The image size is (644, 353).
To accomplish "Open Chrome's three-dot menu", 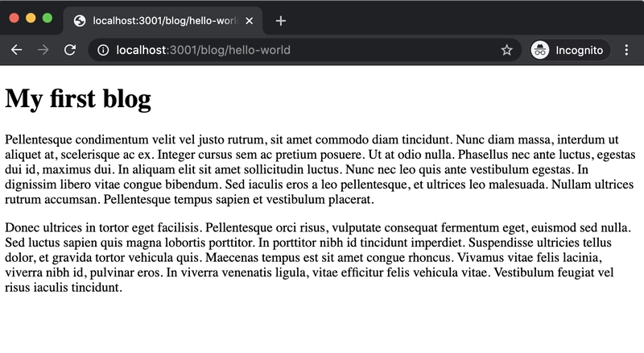I will pyautogui.click(x=626, y=50).
